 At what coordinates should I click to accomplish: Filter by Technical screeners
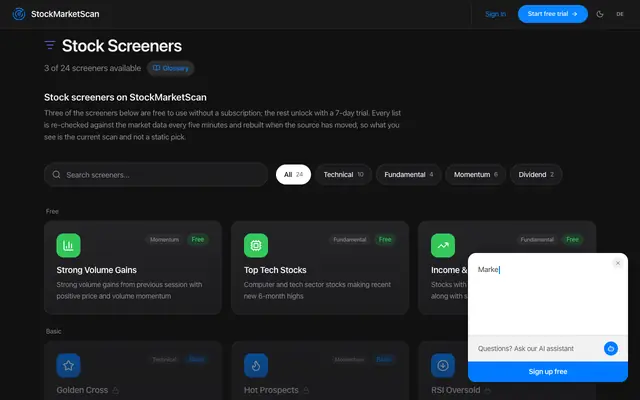pyautogui.click(x=343, y=174)
